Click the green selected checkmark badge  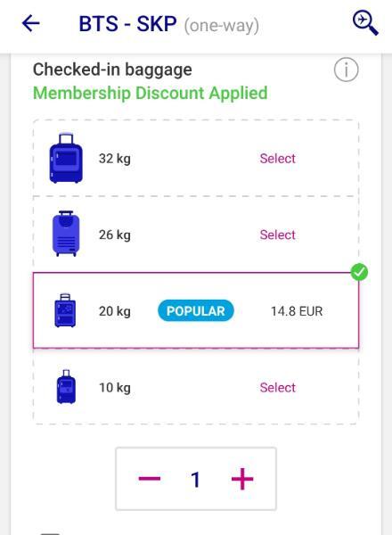tap(359, 272)
